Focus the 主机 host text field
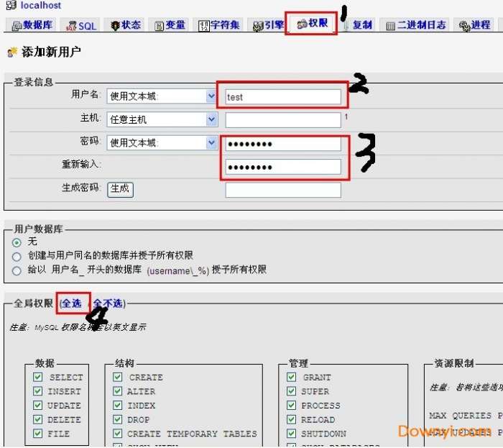The height and width of the screenshot is (448, 503). click(x=283, y=120)
